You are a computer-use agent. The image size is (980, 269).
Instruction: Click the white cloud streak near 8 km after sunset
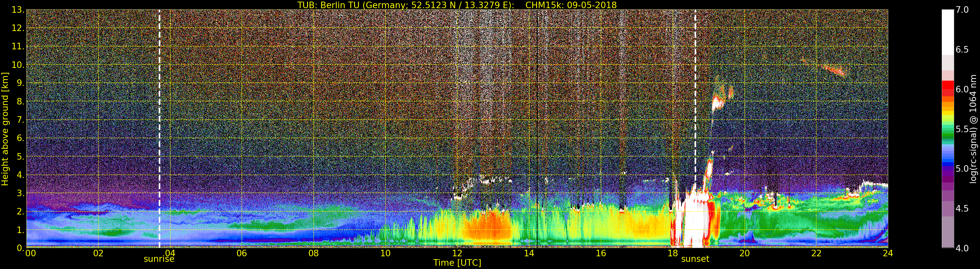tap(717, 103)
